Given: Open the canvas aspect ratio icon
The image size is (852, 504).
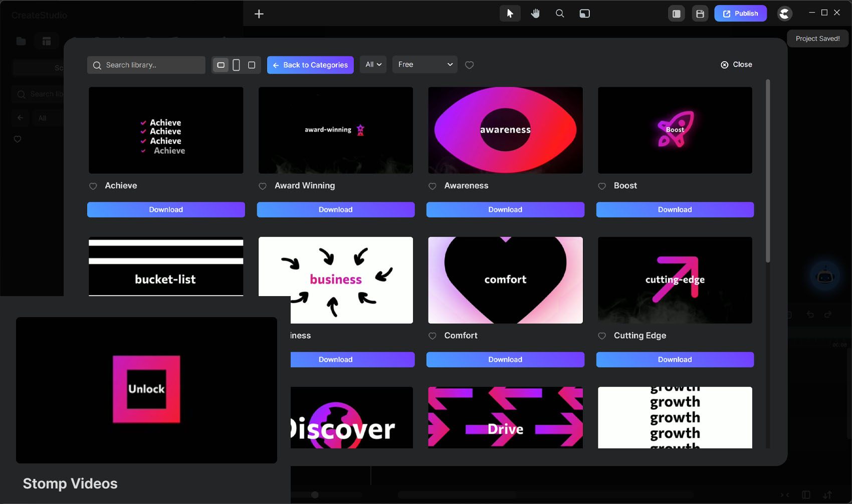Looking at the screenshot, I should click(x=584, y=14).
